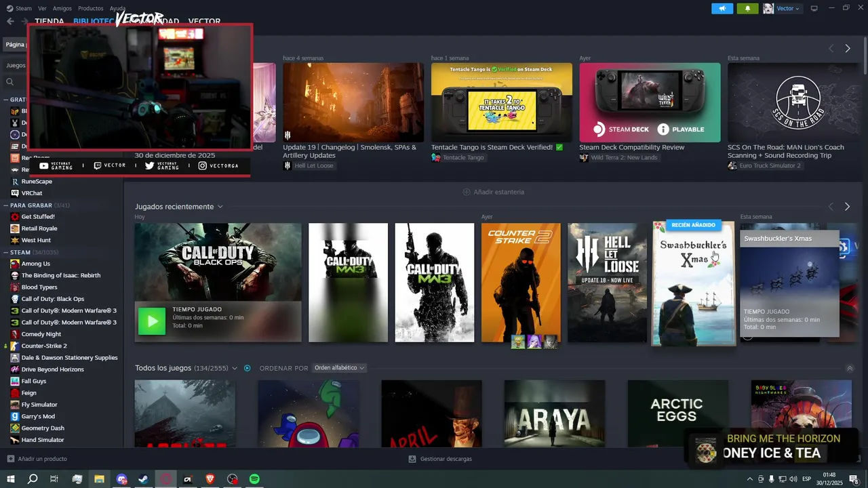868x488 pixels.
Task: Select Retail Royale in the sidebar
Action: 39,228
